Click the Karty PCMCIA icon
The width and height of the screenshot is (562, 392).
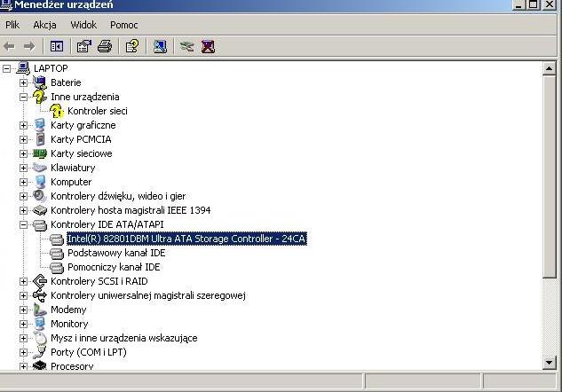coord(40,139)
